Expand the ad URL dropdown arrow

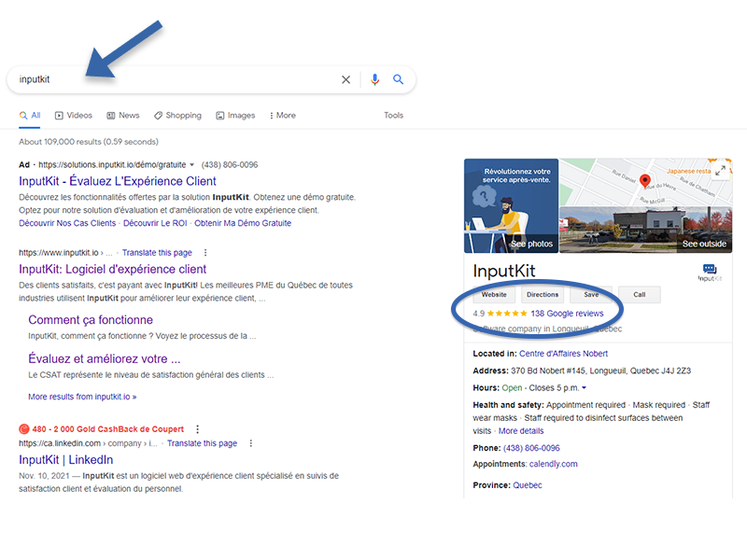(x=191, y=165)
